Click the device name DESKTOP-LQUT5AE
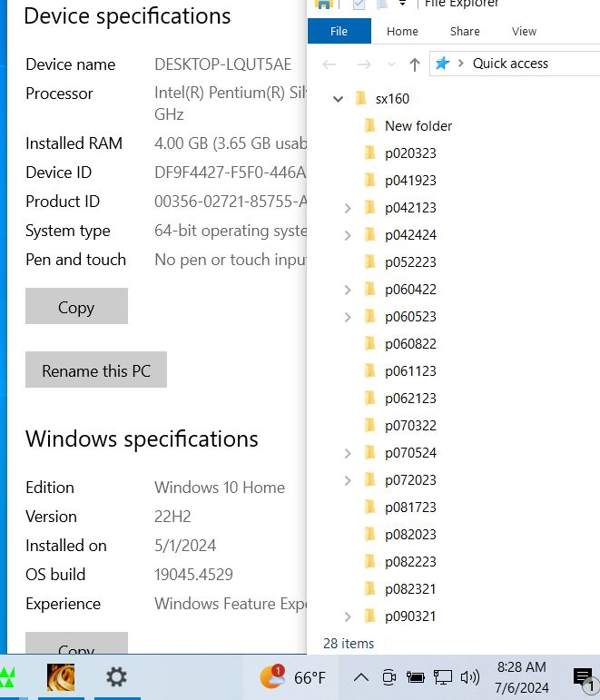Screen dimensions: 600x700 tap(222, 64)
